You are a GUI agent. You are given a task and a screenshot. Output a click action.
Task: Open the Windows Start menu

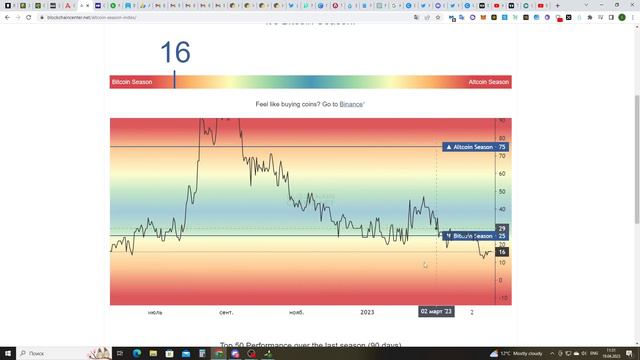8,353
